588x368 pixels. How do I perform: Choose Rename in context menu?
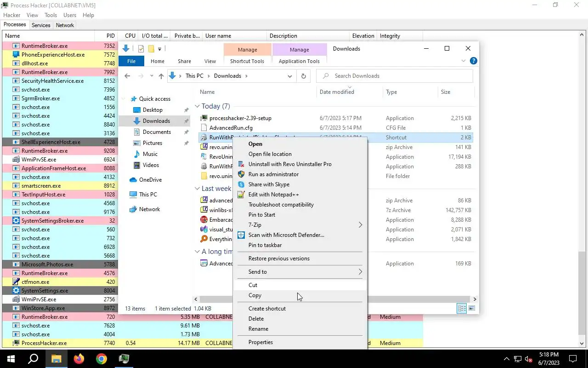300,329
